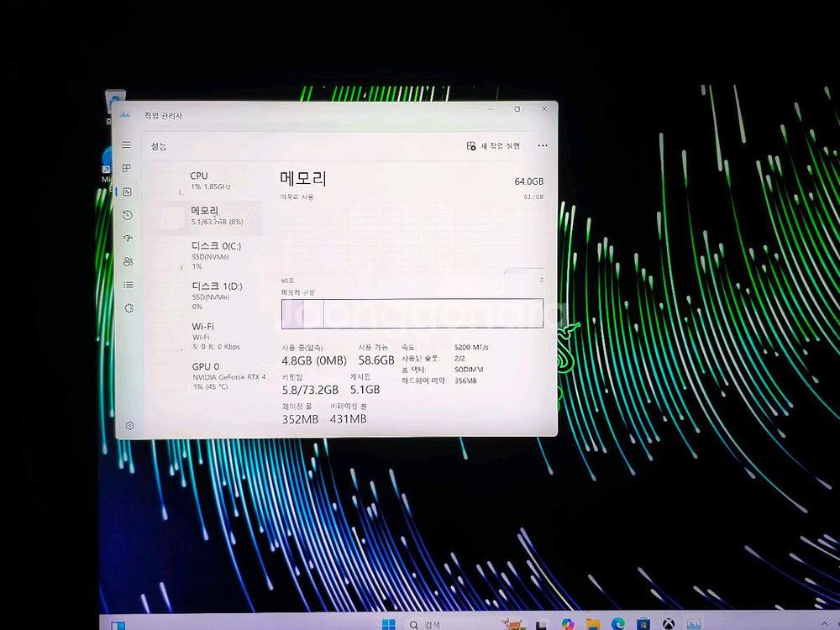
Task: Minimize the Task Manager window
Action: click(x=491, y=109)
